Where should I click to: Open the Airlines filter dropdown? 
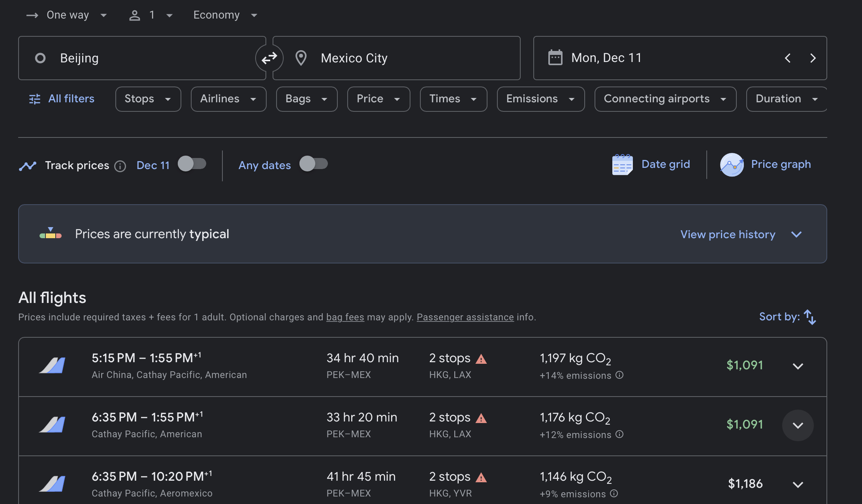click(x=228, y=99)
